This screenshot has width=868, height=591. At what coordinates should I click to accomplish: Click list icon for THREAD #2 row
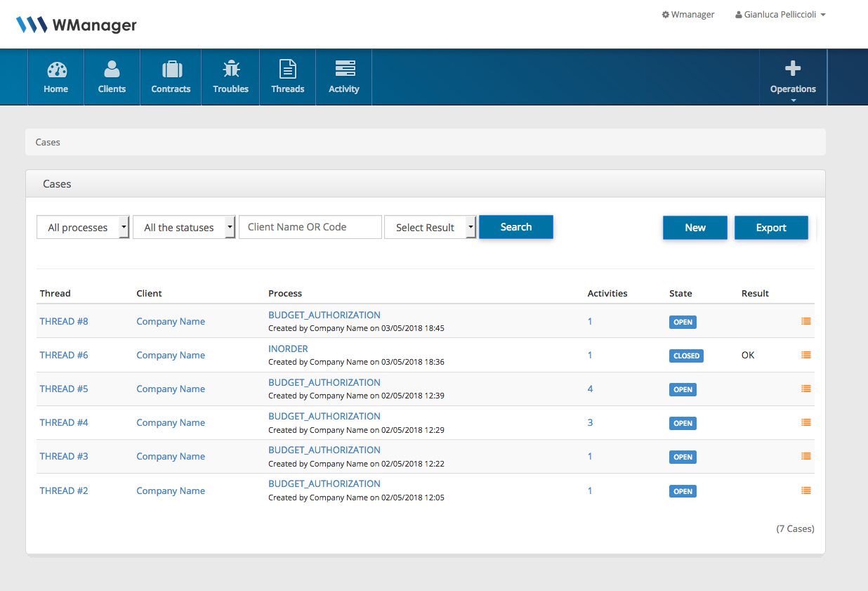[x=805, y=491]
